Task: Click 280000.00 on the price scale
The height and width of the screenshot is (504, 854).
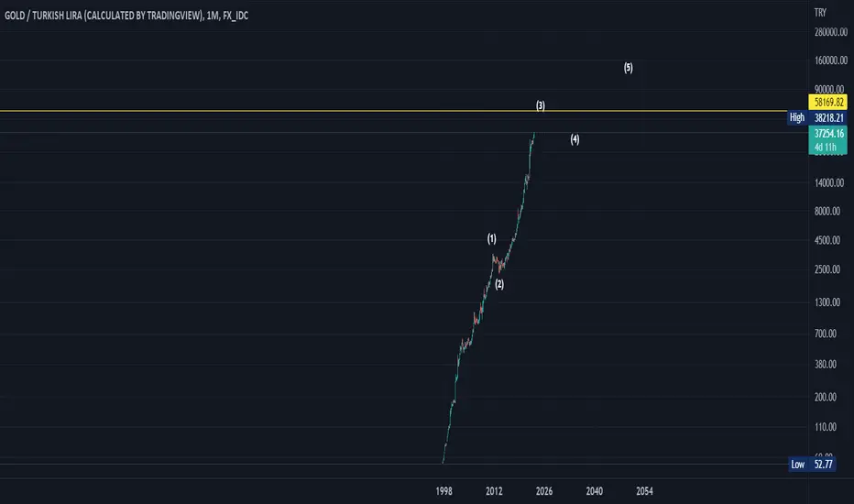Action: point(830,32)
